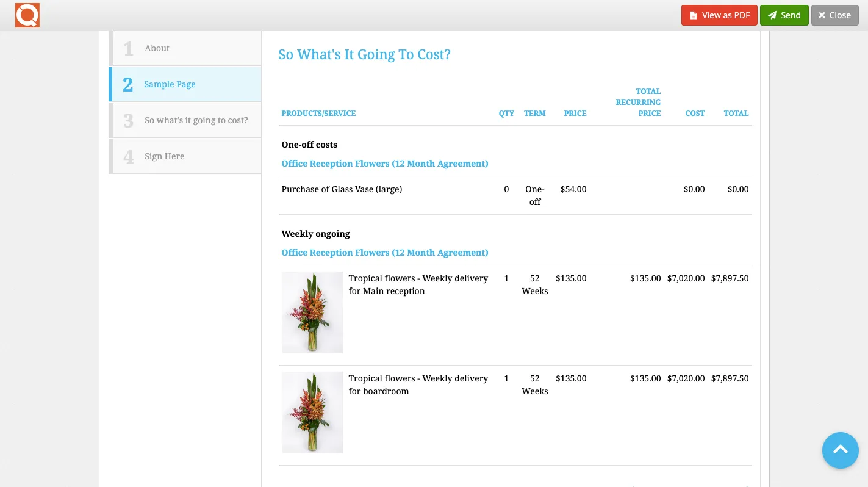Click the Office Reception Flowers agreement link under One-off costs
Image resolution: width=868 pixels, height=487 pixels.
pyautogui.click(x=384, y=164)
